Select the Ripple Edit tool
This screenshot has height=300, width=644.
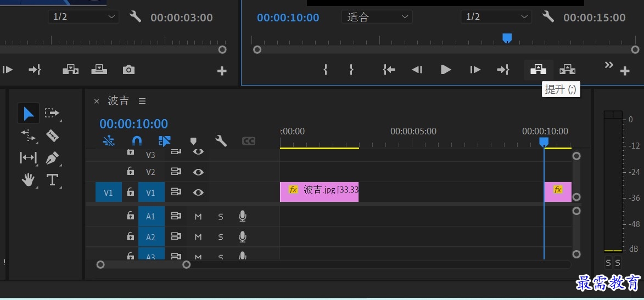coord(29,135)
